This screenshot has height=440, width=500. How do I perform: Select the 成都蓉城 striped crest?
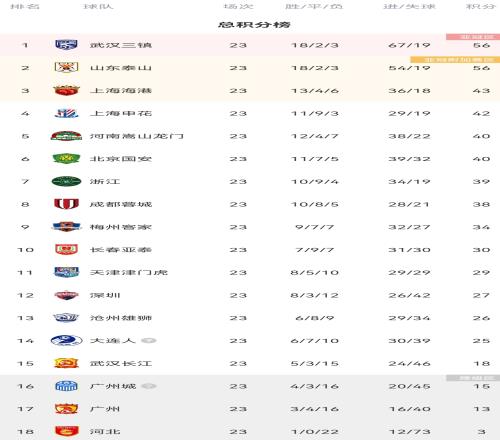click(x=66, y=204)
